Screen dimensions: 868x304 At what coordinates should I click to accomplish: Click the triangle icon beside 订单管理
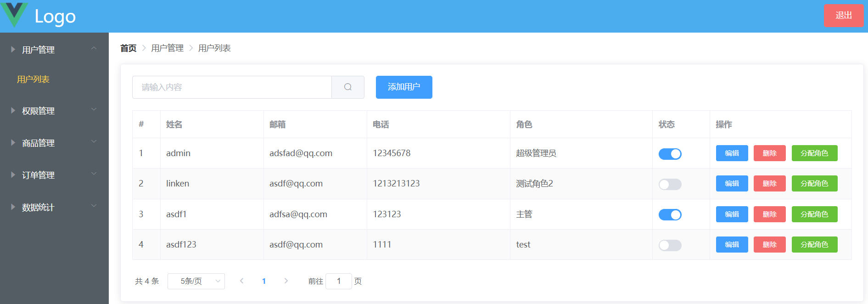[x=13, y=175]
